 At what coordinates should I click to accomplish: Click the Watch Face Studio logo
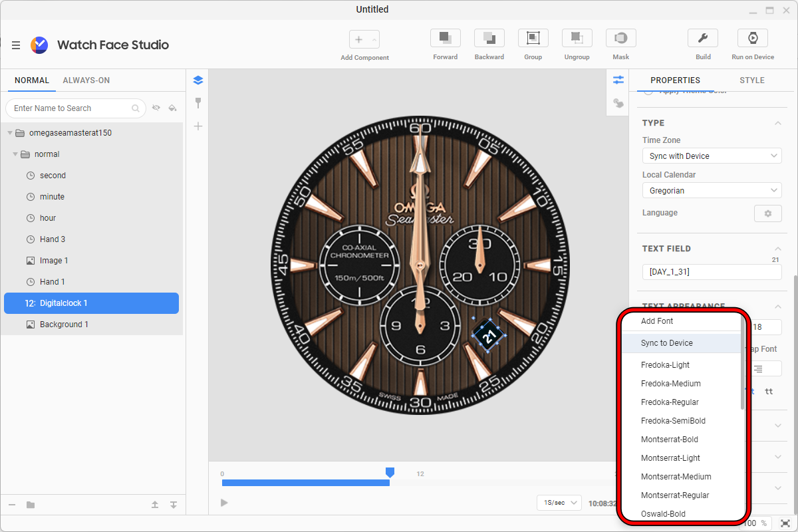tap(39, 45)
